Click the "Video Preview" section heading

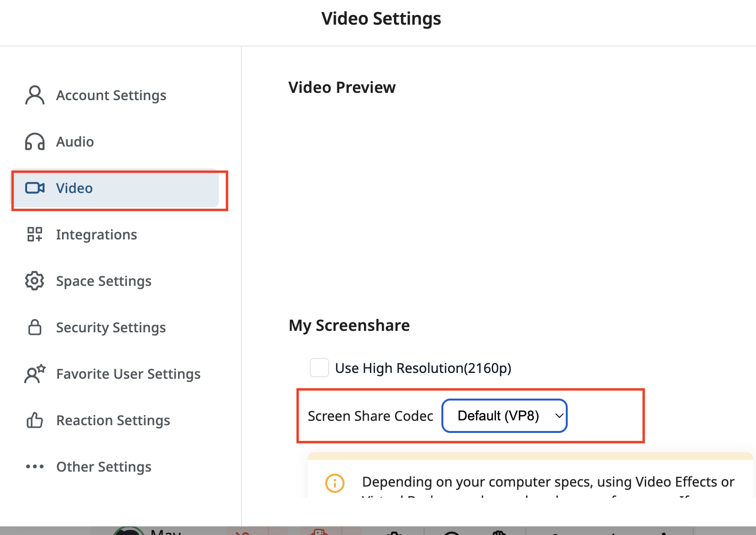[342, 88]
